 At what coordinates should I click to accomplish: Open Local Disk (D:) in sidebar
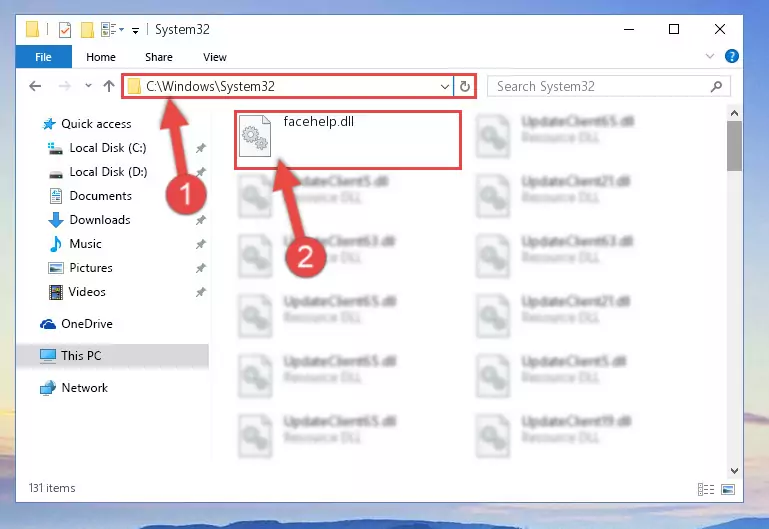coord(108,172)
